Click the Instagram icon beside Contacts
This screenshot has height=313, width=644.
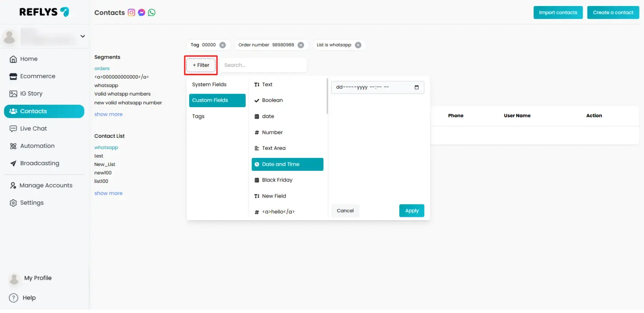pos(132,13)
